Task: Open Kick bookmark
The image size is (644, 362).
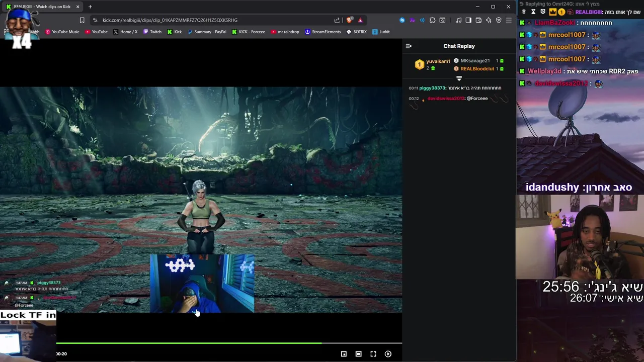Action: 175,32
